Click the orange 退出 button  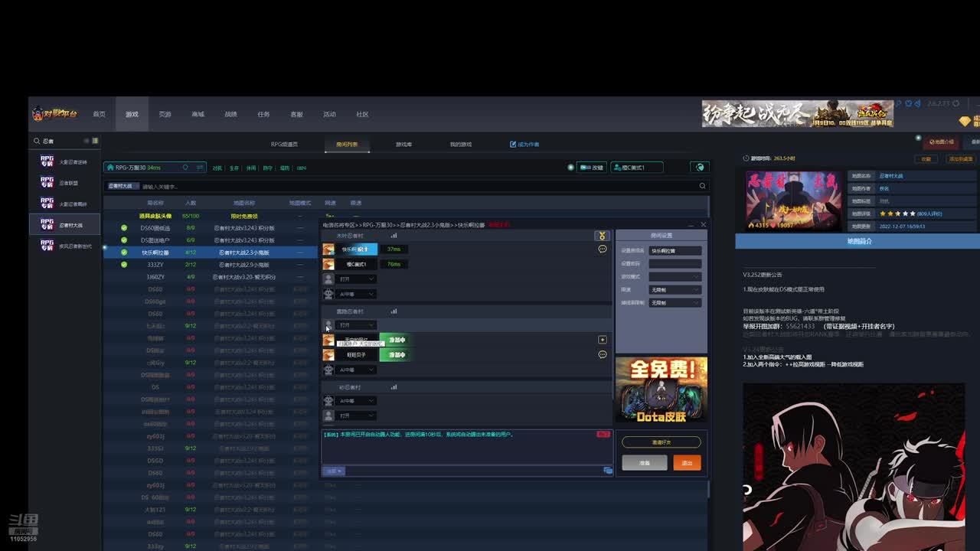687,463
